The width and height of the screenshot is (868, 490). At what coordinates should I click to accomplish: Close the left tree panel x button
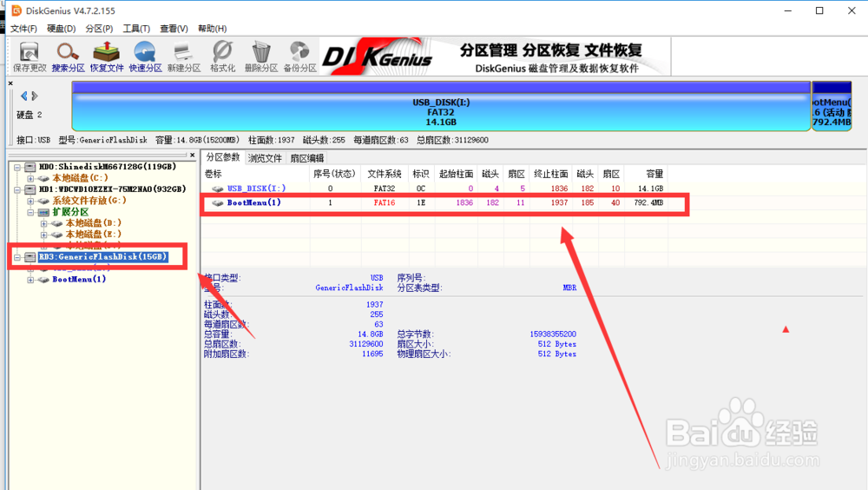(192, 156)
